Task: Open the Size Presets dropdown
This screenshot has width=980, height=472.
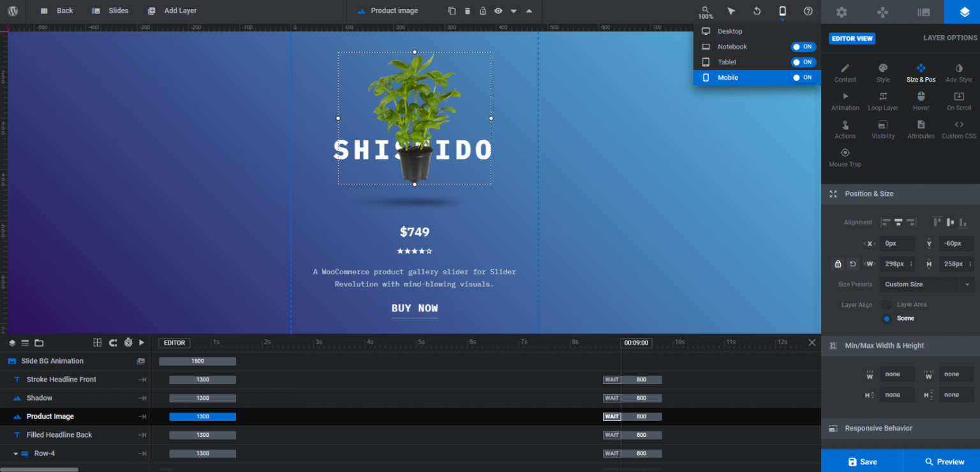Action: 927,284
